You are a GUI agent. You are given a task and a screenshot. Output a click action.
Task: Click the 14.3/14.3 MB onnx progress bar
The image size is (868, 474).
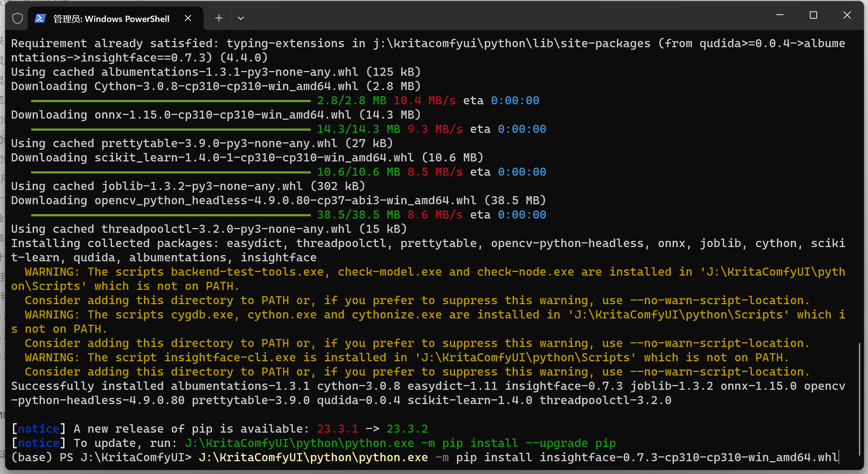click(171, 130)
